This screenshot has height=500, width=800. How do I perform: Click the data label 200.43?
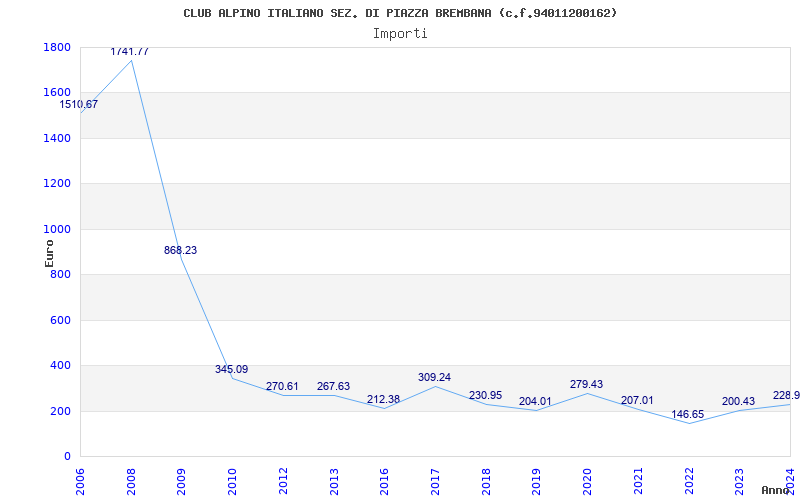coord(738,402)
